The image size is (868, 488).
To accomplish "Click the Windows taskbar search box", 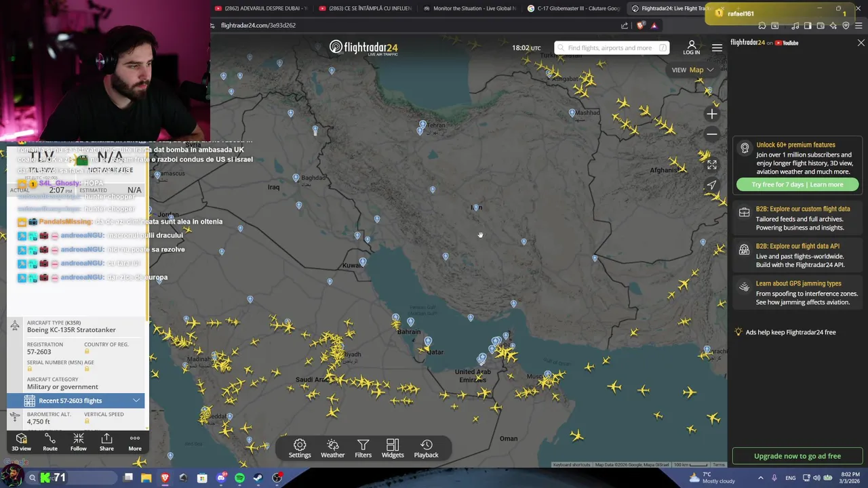I will tap(71, 478).
